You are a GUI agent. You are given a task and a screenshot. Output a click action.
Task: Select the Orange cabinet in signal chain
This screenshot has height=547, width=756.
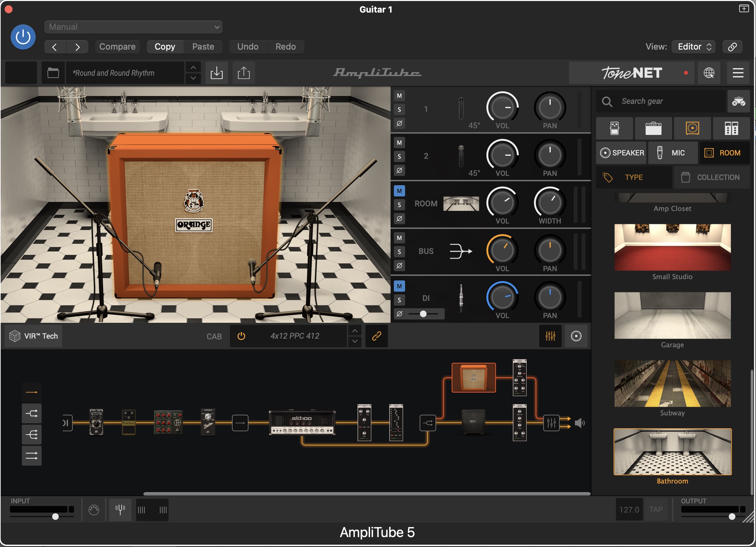coord(474,378)
